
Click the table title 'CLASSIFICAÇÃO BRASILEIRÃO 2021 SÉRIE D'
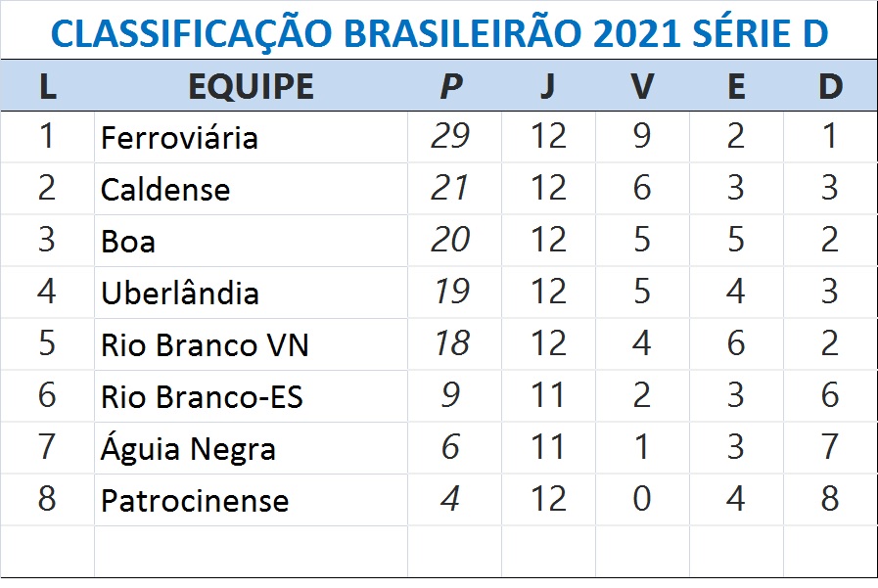[x=439, y=33]
